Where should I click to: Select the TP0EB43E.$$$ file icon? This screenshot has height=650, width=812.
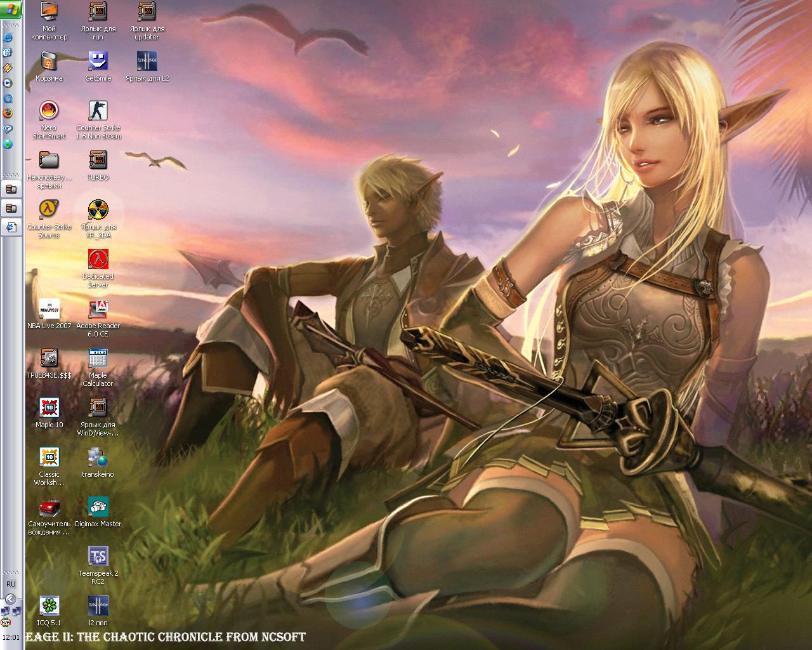tap(49, 363)
